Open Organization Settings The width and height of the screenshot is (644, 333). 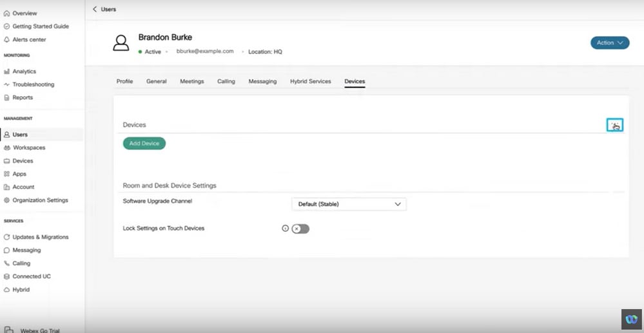[35, 200]
